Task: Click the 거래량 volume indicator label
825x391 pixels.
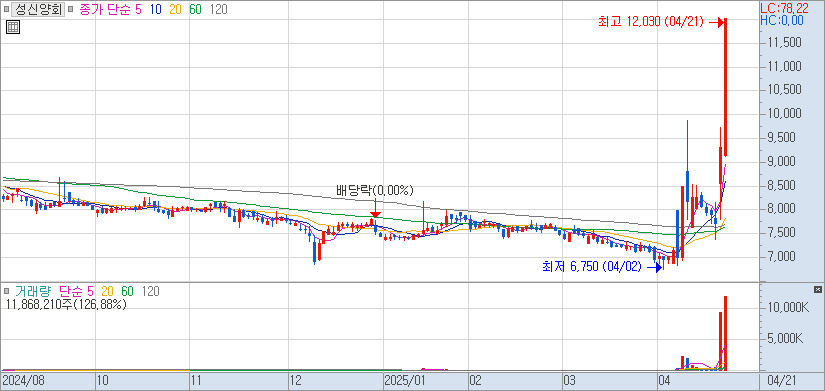Action: (x=33, y=291)
